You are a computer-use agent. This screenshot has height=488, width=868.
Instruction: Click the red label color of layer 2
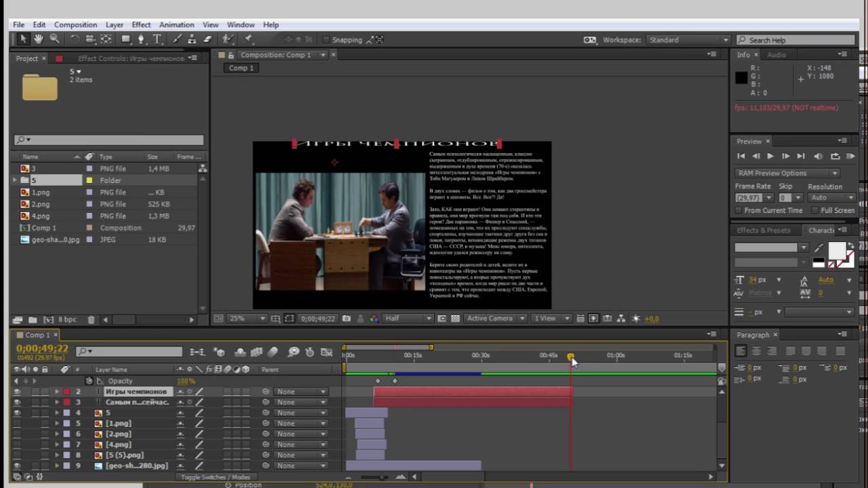[x=66, y=392]
